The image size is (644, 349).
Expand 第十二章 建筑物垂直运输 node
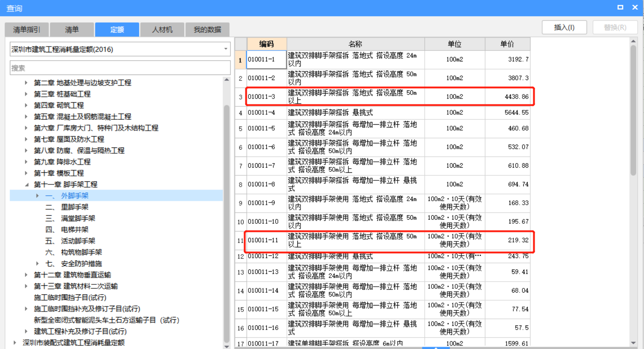(27, 275)
